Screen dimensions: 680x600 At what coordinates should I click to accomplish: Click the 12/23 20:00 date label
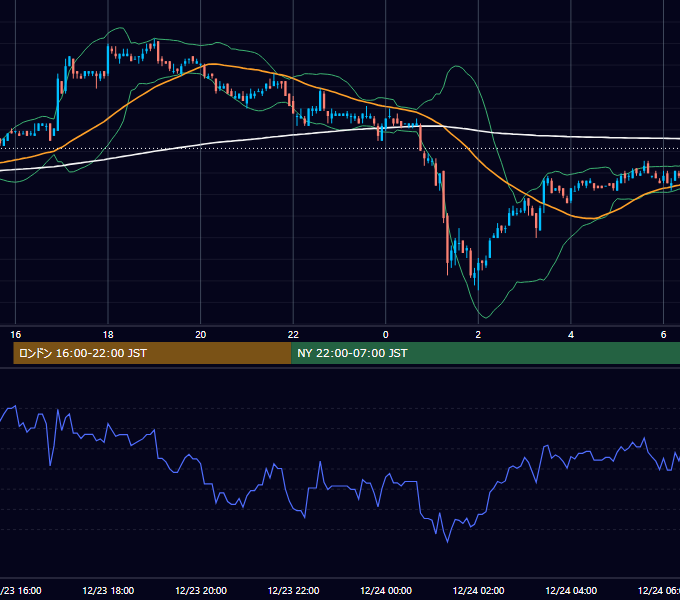[201, 590]
